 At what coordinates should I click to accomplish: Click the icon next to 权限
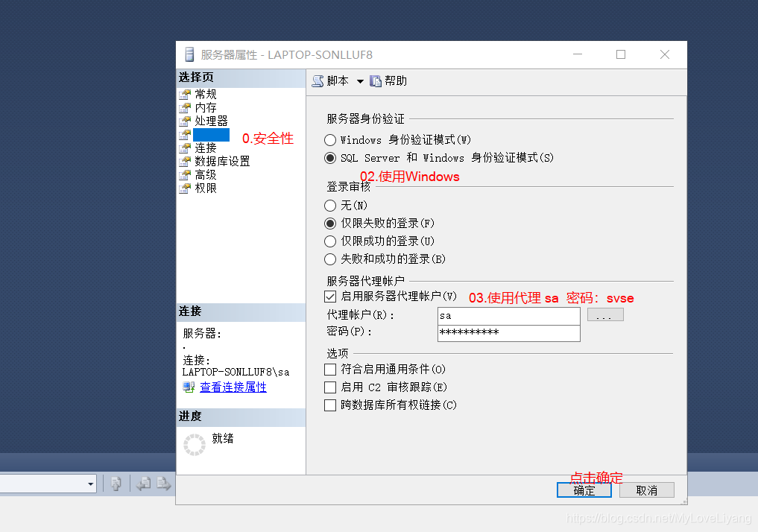[185, 189]
